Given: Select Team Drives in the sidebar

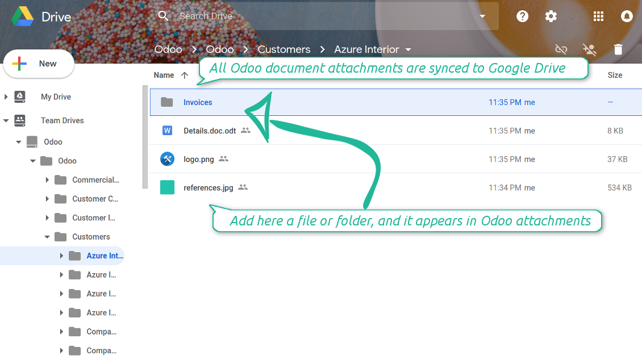Looking at the screenshot, I should tap(62, 121).
